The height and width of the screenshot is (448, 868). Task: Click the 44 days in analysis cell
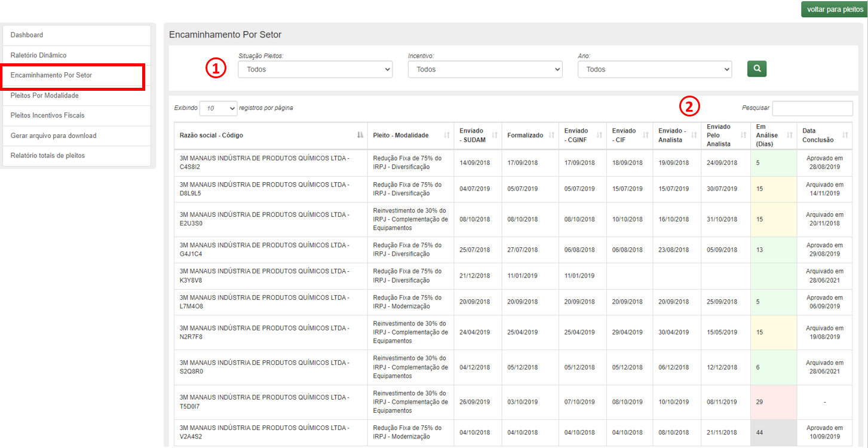point(774,432)
